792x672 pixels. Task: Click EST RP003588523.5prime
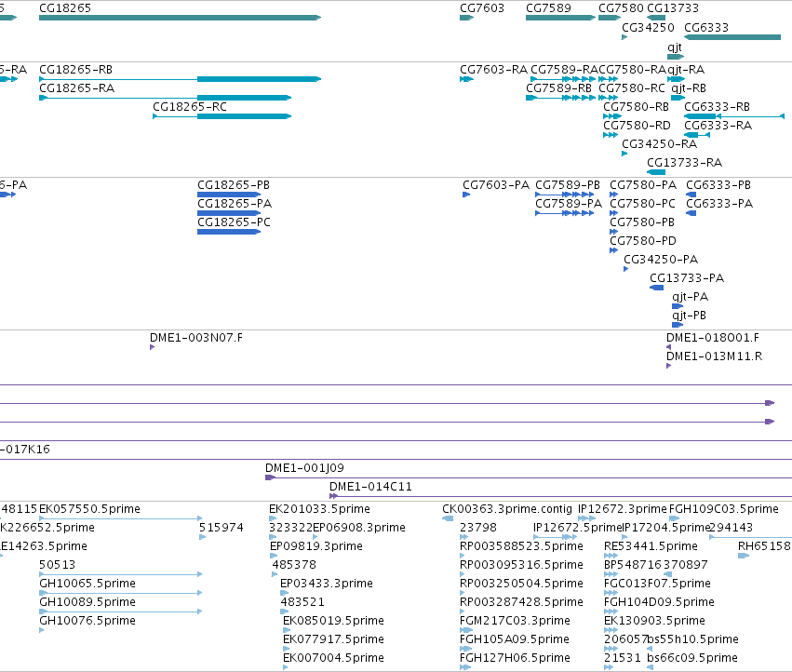coord(521,546)
